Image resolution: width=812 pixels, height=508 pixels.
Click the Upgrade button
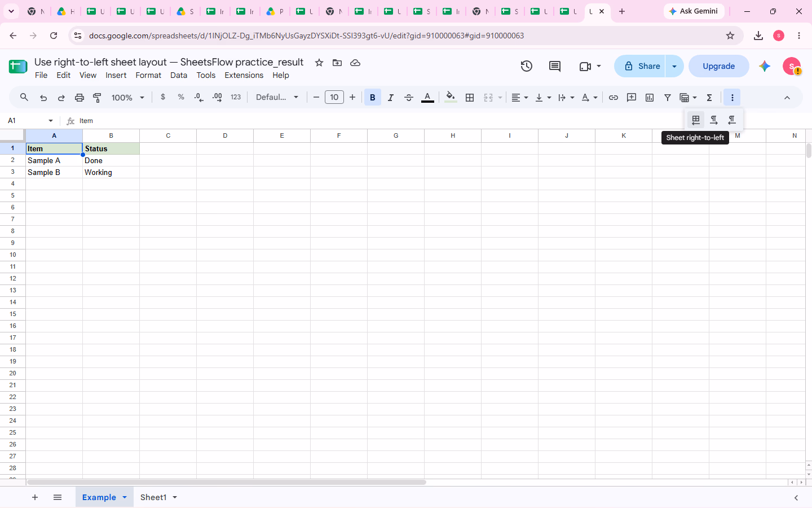click(x=719, y=66)
